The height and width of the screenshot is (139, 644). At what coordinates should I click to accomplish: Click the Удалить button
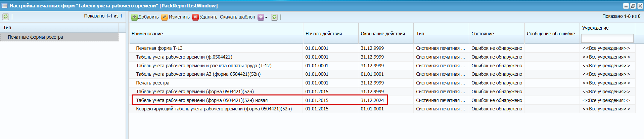coord(205,17)
